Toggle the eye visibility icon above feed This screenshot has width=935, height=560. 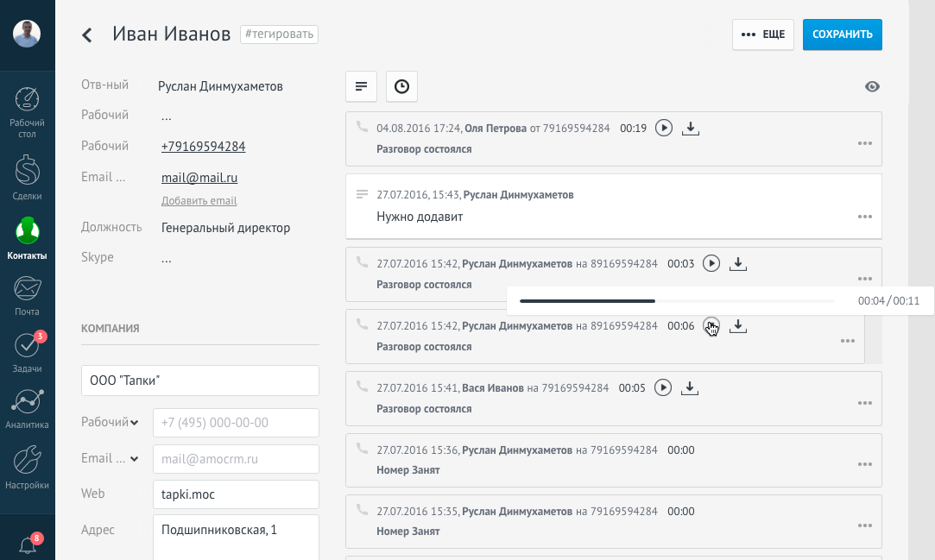(x=872, y=86)
